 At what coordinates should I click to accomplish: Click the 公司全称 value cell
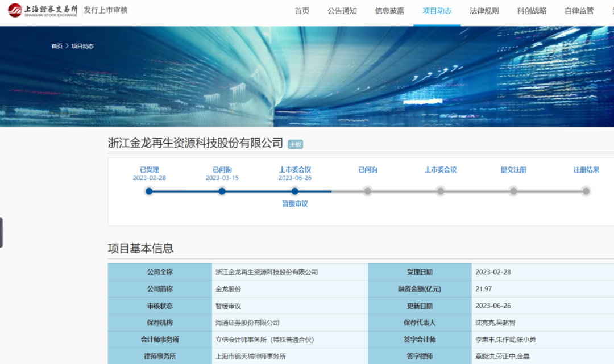290,272
